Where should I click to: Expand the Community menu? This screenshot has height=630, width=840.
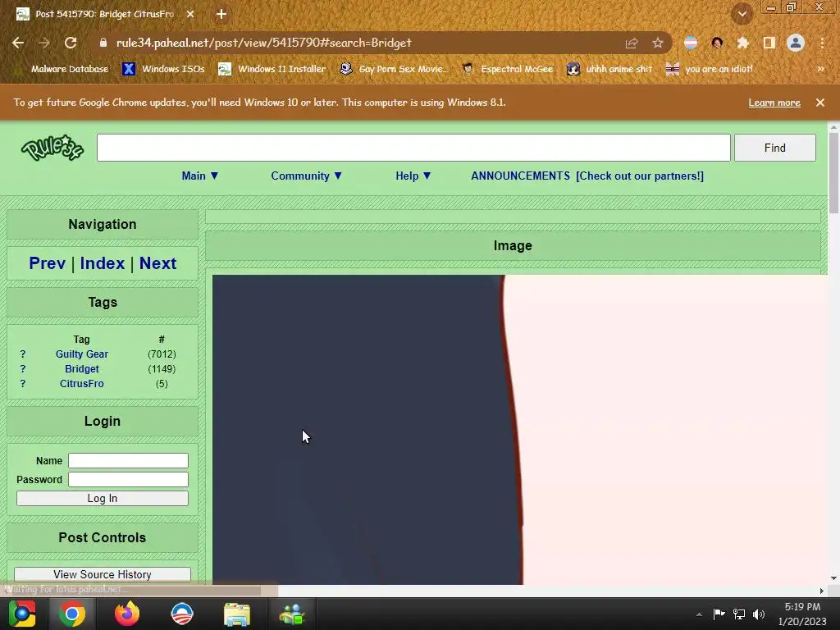click(306, 176)
